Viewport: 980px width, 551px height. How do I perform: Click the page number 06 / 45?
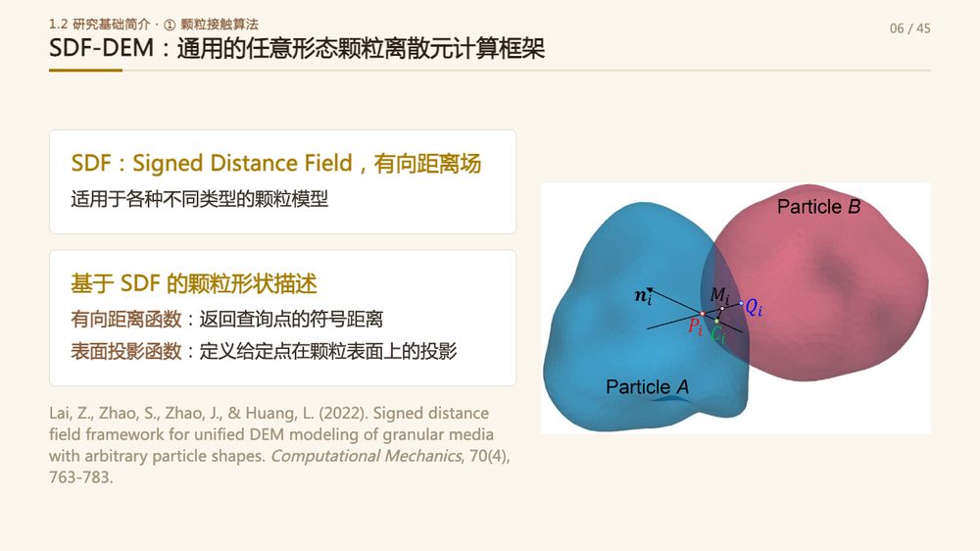910,28
